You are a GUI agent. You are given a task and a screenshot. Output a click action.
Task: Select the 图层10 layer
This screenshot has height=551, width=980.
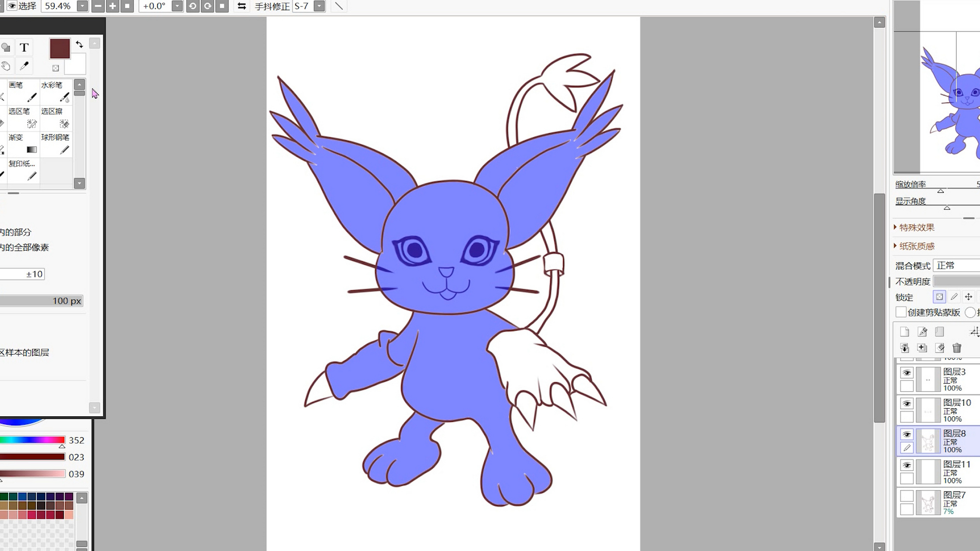click(939, 410)
